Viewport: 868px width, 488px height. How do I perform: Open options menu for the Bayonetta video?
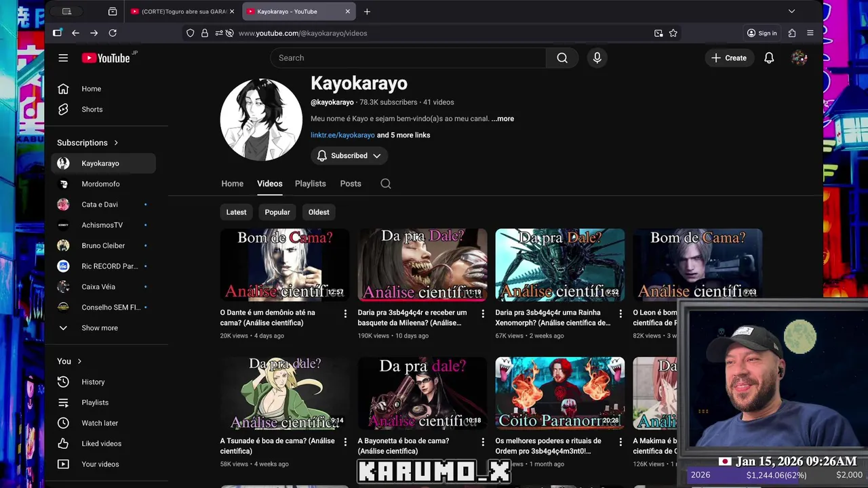(x=483, y=441)
